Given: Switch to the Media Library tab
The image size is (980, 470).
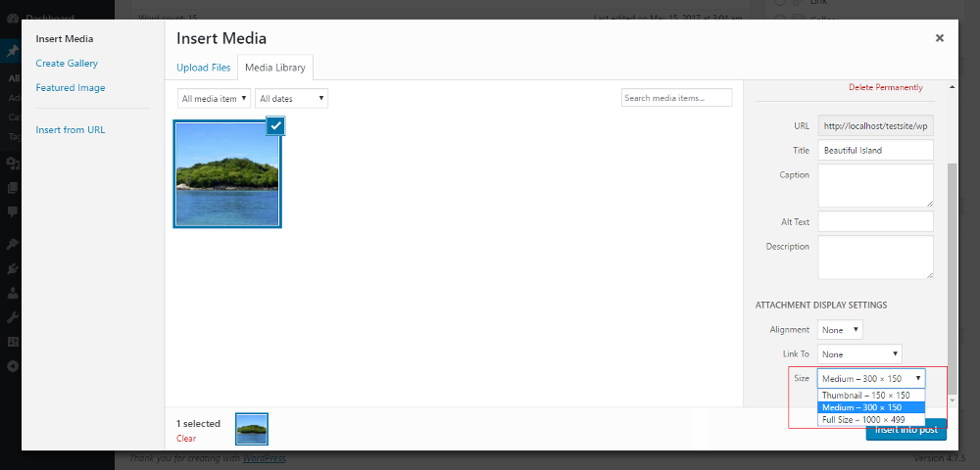Looking at the screenshot, I should pyautogui.click(x=275, y=68).
